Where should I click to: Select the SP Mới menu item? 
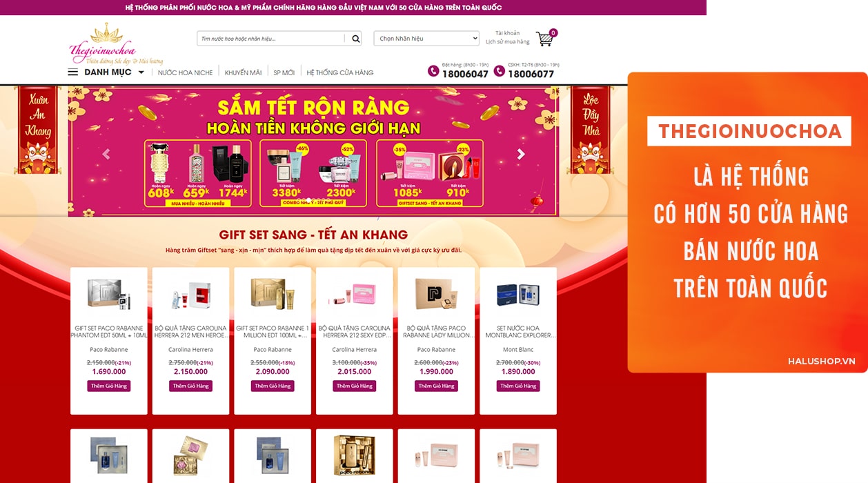[x=284, y=72]
